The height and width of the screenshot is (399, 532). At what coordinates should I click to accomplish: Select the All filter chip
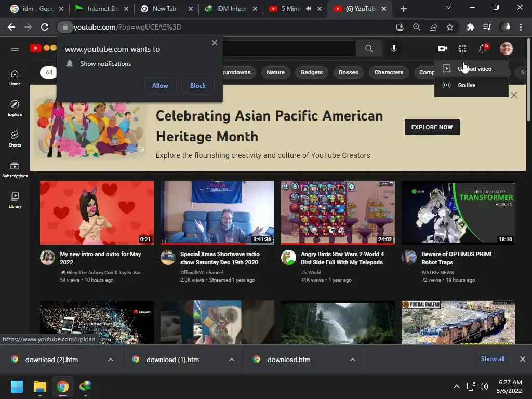tap(49, 72)
